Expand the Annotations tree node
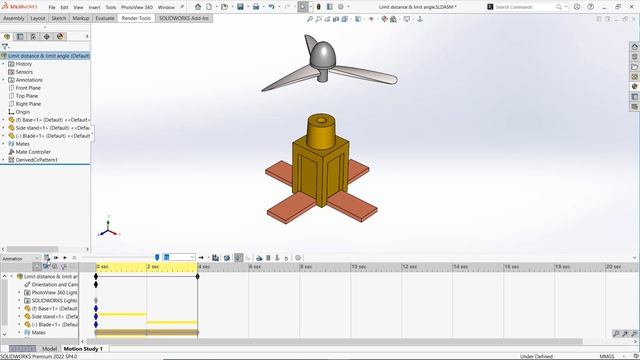This screenshot has height=360, width=640. 4,80
